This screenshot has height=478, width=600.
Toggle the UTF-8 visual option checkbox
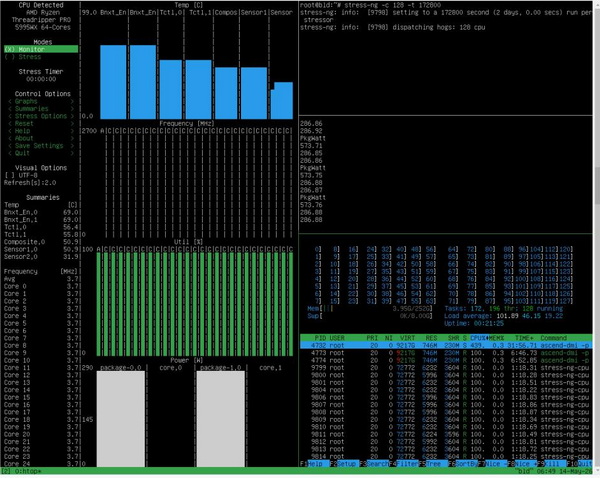[x=21, y=175]
